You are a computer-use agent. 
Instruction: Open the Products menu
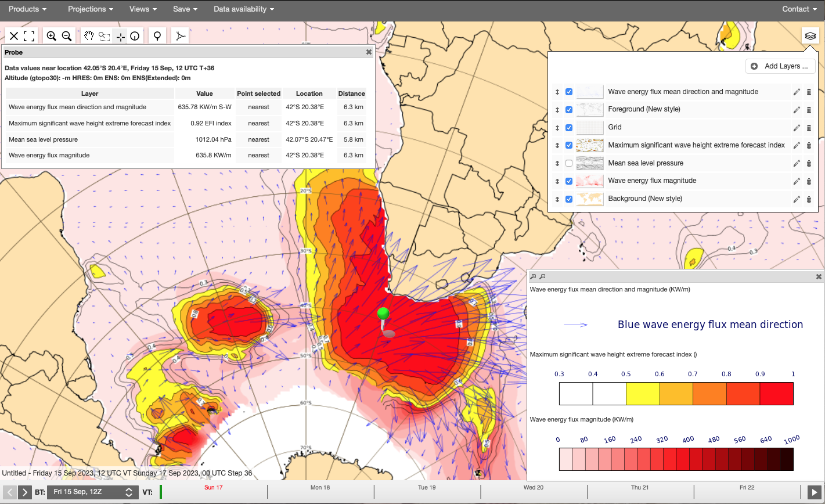(x=27, y=9)
